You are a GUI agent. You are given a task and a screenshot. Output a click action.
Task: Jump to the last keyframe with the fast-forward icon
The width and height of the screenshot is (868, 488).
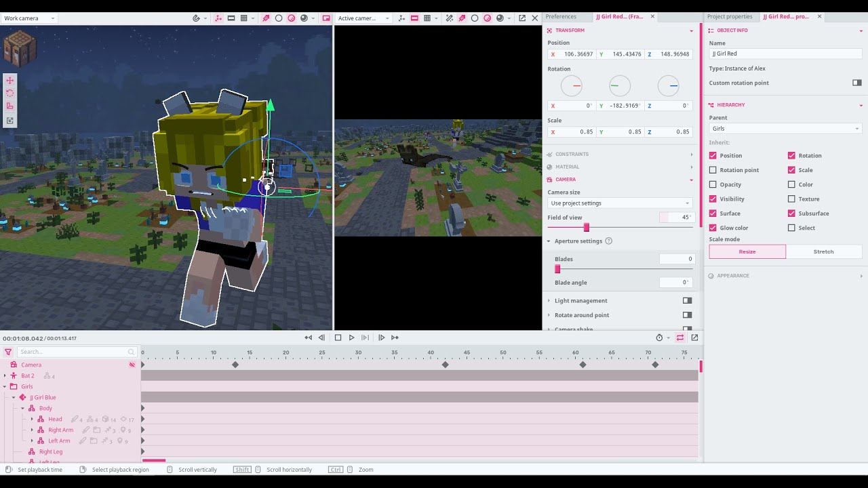395,338
